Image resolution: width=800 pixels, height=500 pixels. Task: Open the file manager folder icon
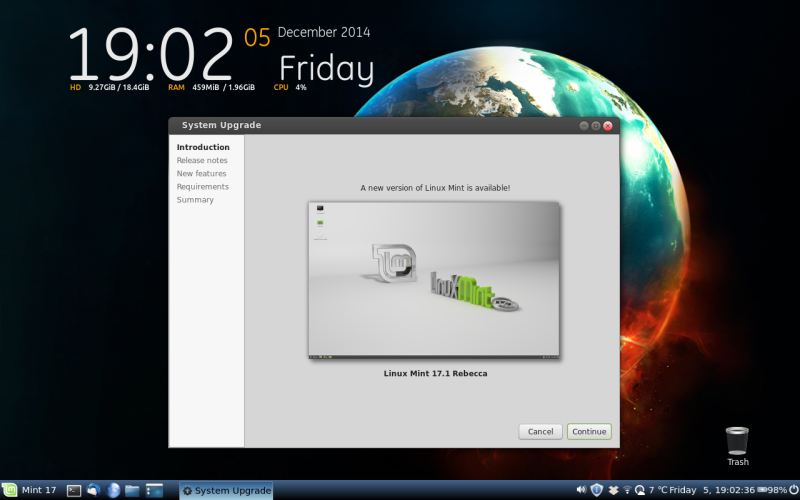click(x=132, y=490)
